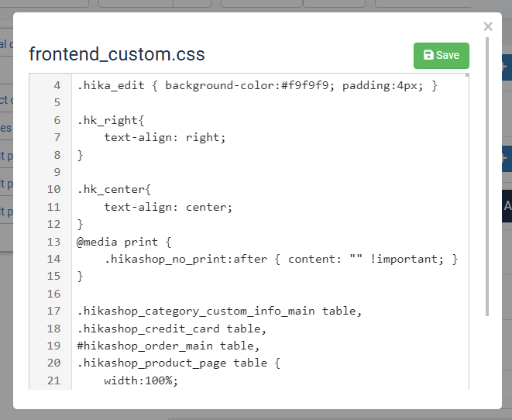Click on the .hk_right{ selector line
512x420 pixels.
(x=111, y=120)
